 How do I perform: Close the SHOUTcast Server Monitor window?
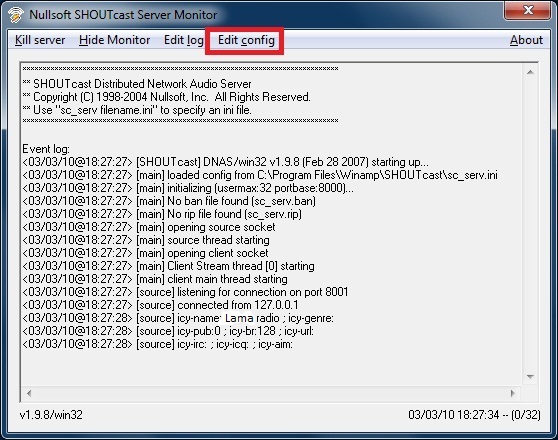click(x=528, y=10)
